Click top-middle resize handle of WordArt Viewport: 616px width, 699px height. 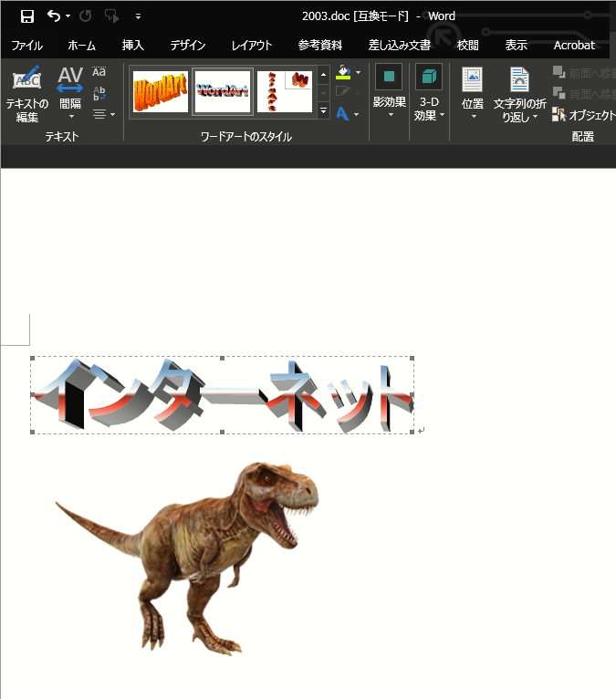tap(222, 358)
